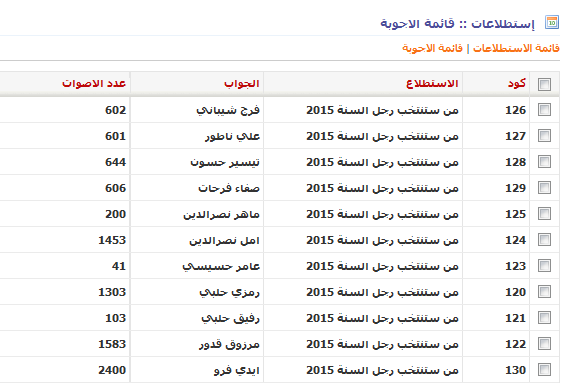Viewport: 568px width, 389px height.
Task: Click the answer فرج شيباني
Action: [228, 110]
